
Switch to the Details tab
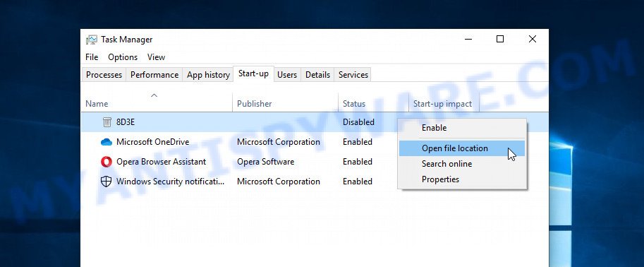317,75
